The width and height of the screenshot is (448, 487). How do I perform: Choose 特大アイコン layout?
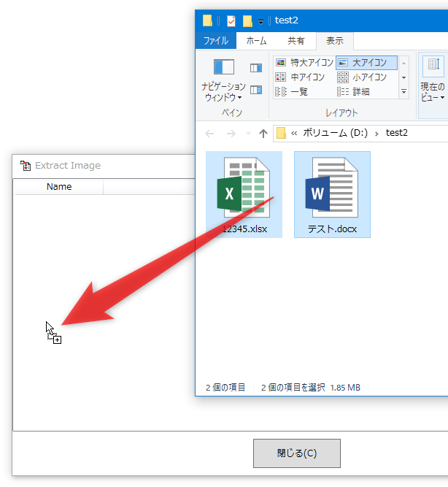tap(304, 63)
